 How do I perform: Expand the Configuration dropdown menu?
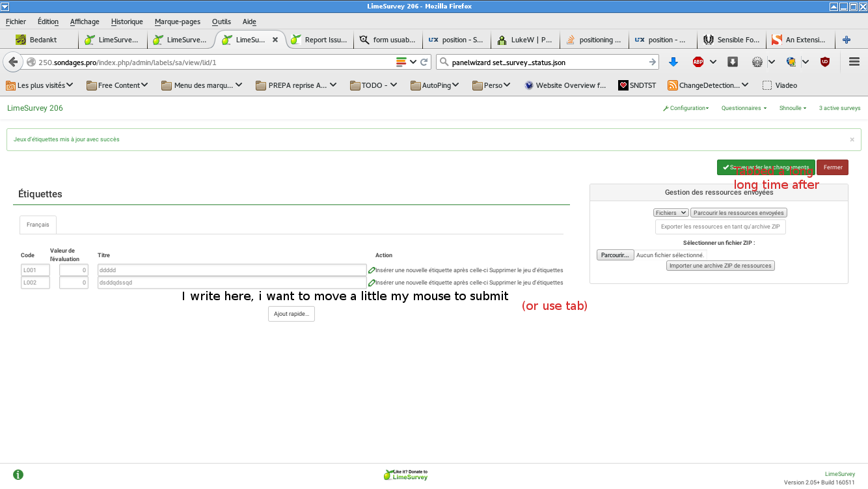pyautogui.click(x=686, y=108)
